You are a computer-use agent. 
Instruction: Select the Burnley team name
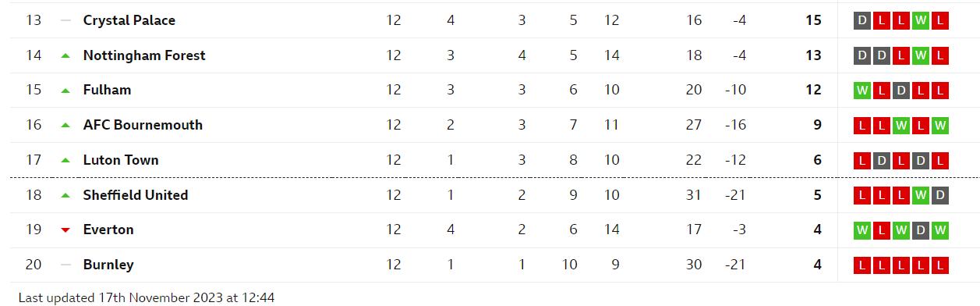click(x=108, y=265)
